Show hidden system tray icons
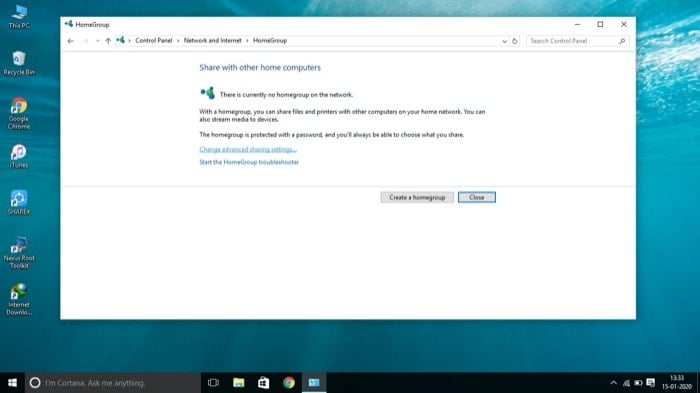Image resolution: width=700 pixels, height=393 pixels. pyautogui.click(x=613, y=383)
